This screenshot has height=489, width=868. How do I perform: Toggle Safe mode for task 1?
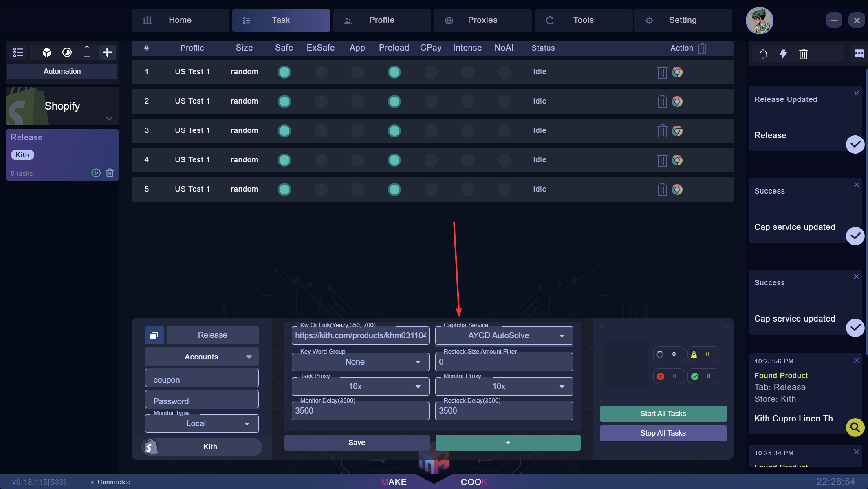[284, 72]
